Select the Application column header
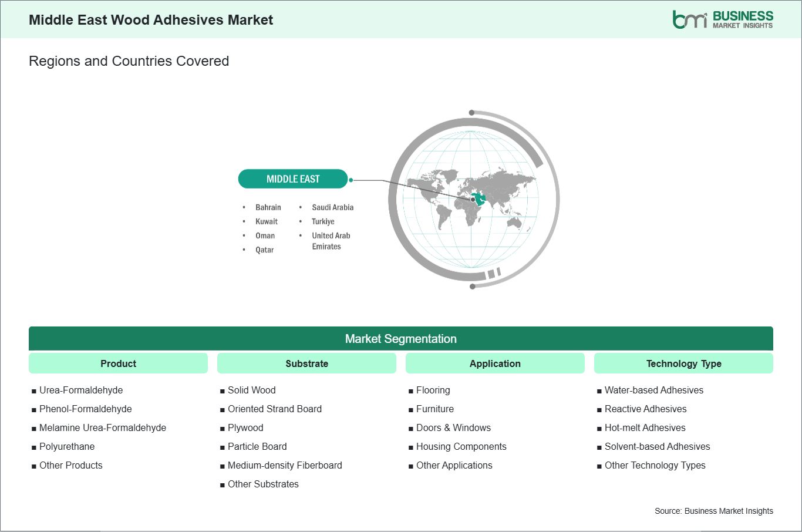 [495, 363]
